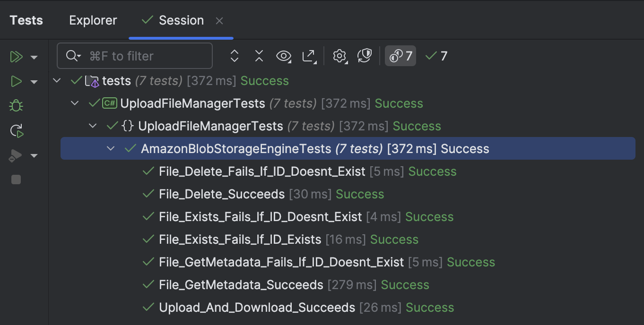644x325 pixels.
Task: Click the Cover tests shield icon
Action: tap(15, 155)
